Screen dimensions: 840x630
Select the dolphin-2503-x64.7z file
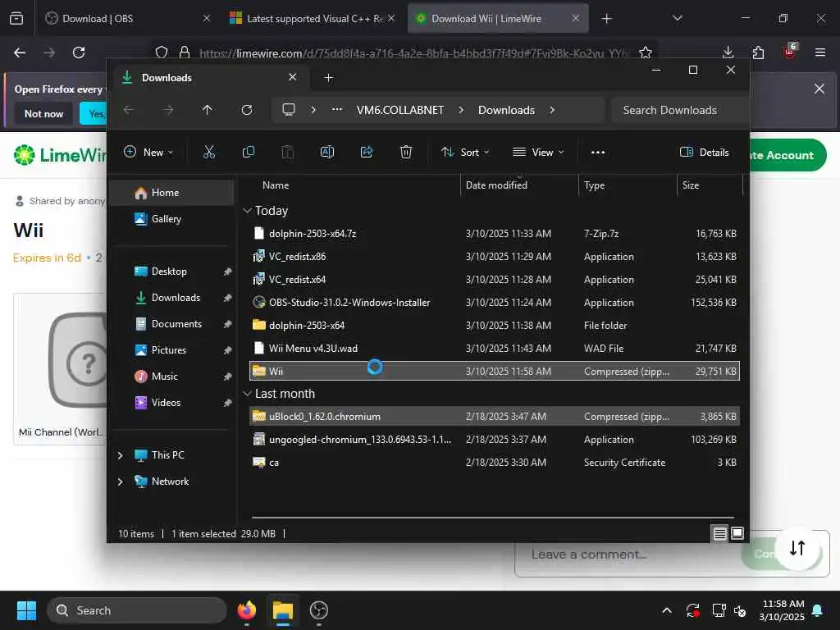pos(495,234)
